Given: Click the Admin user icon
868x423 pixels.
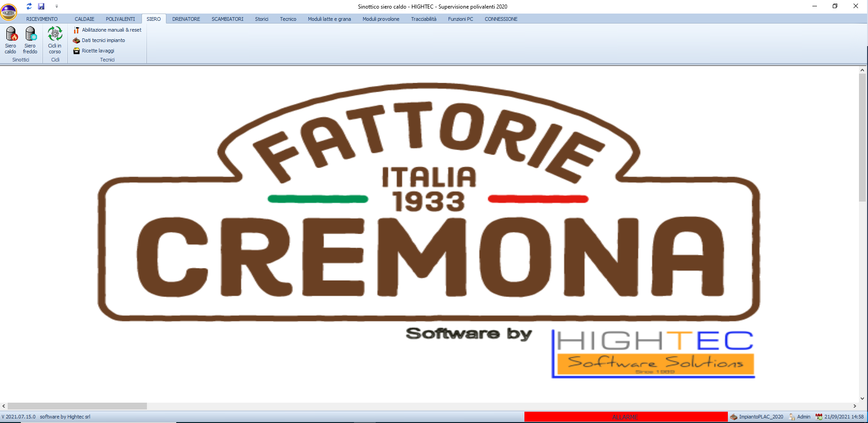Looking at the screenshot, I should [792, 417].
